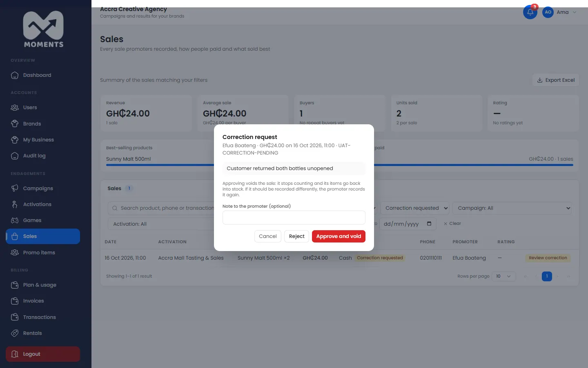
Task: Open Audit log from the sidebar
Action: point(43,156)
